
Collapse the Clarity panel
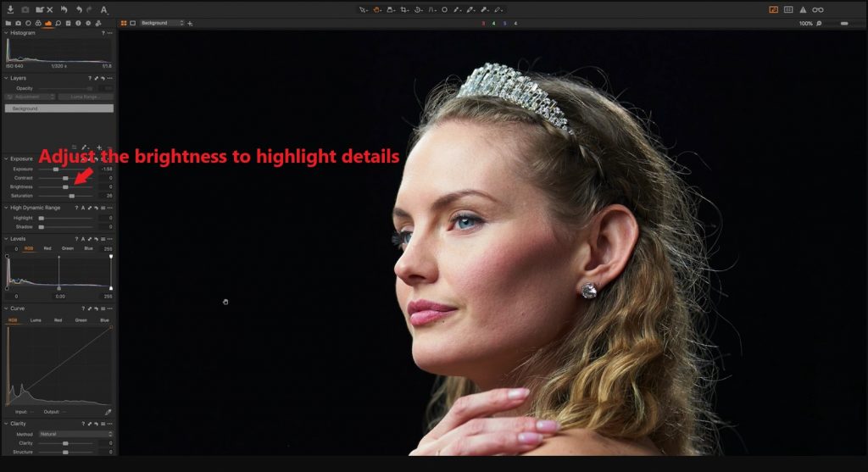(x=6, y=424)
